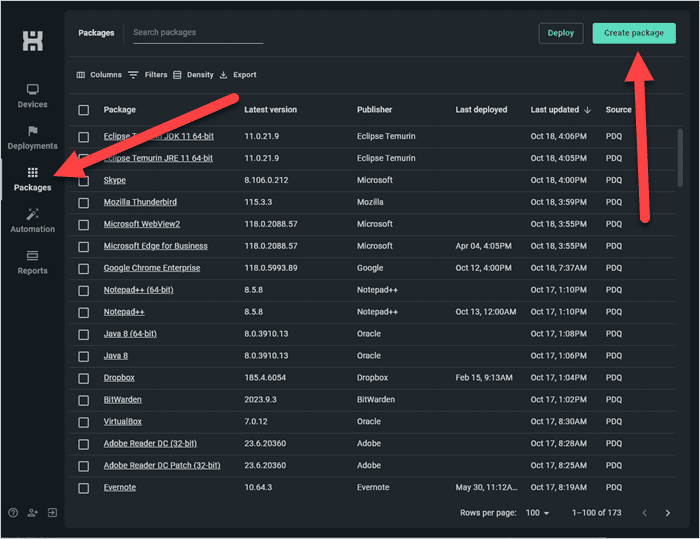The image size is (700, 539).
Task: Open the Density toolbar button
Action: [x=193, y=75]
